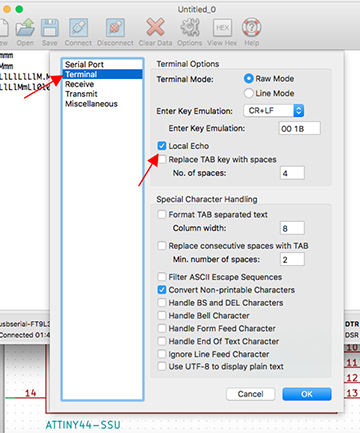Enable Replace TAB key with spaces
The image size is (360, 433).
coord(162,159)
